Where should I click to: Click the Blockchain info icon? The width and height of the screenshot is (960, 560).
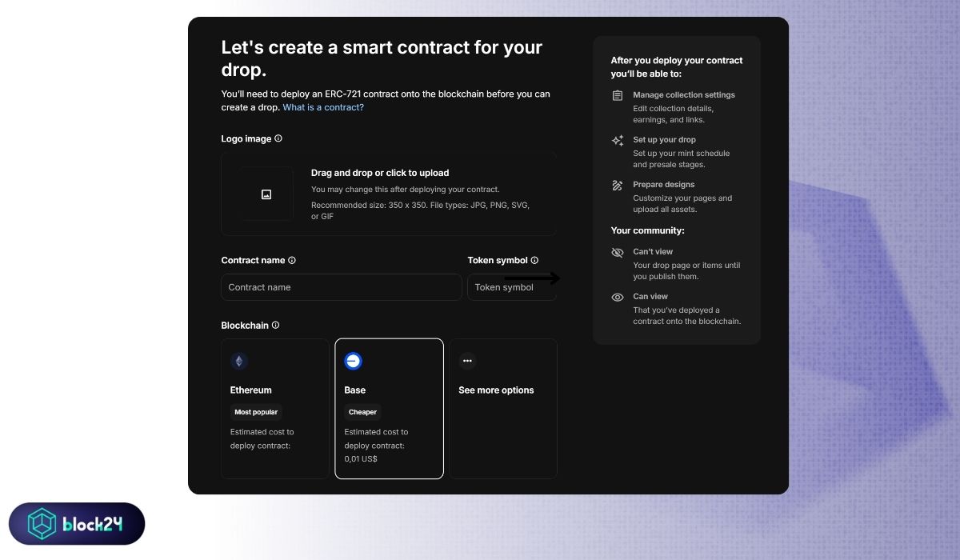[x=276, y=326]
